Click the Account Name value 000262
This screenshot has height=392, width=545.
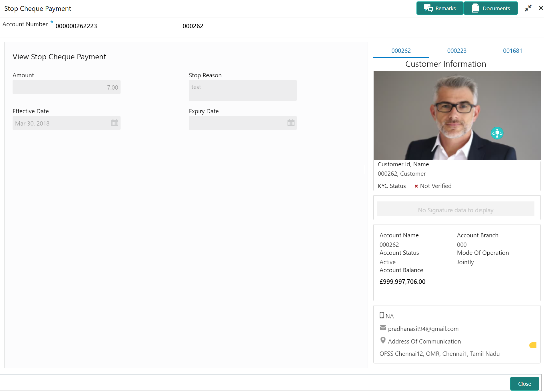click(x=389, y=245)
